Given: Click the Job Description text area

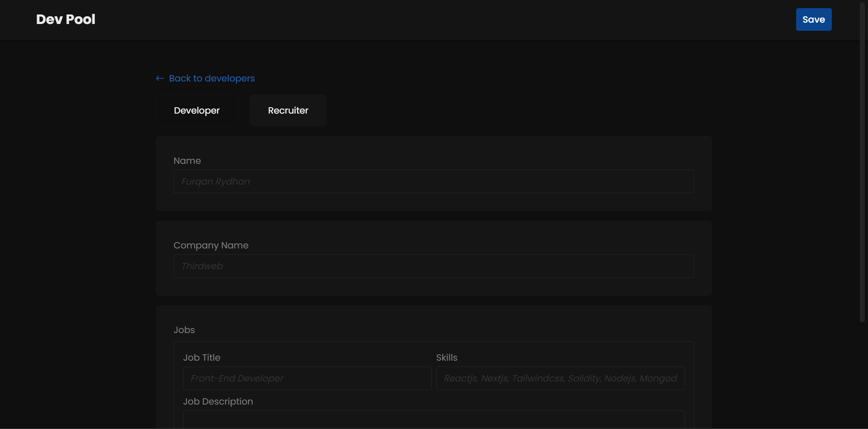Looking at the screenshot, I should point(434,420).
